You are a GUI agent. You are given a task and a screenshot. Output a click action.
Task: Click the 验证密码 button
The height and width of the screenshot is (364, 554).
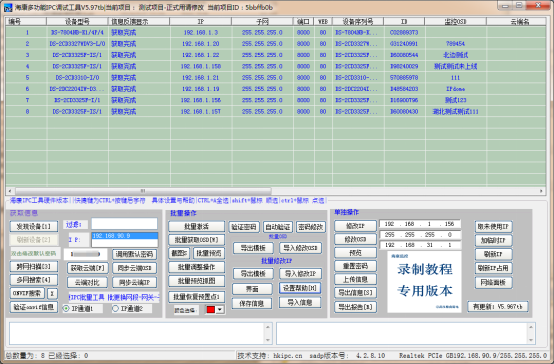coord(244,227)
